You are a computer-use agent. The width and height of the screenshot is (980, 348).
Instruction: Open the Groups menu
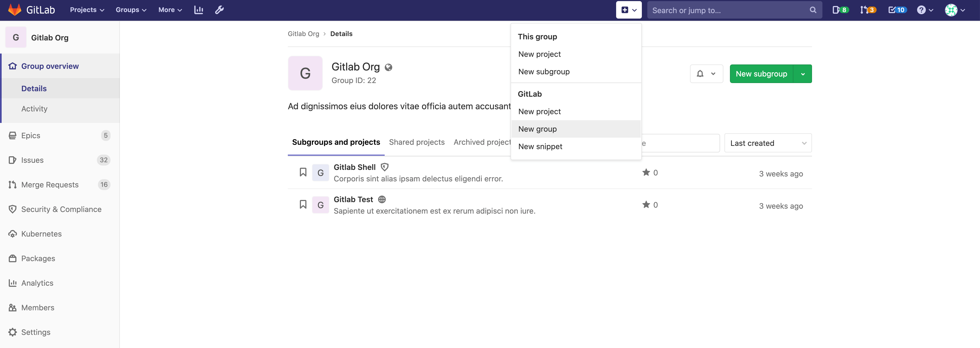point(131,9)
